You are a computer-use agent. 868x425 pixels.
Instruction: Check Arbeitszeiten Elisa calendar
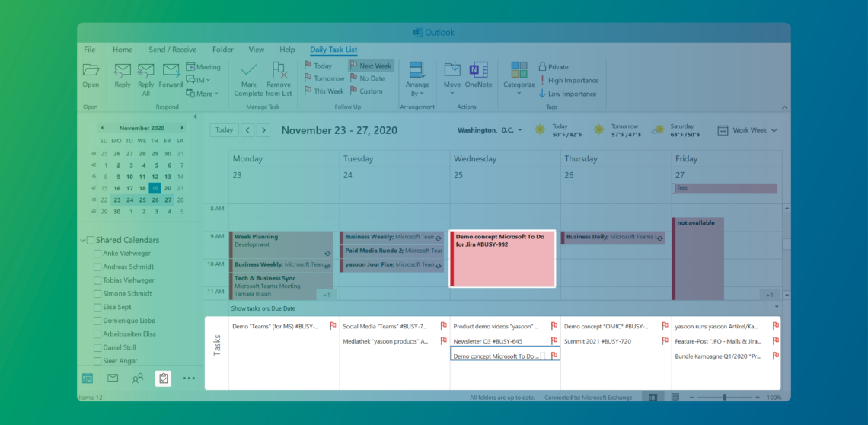click(97, 334)
